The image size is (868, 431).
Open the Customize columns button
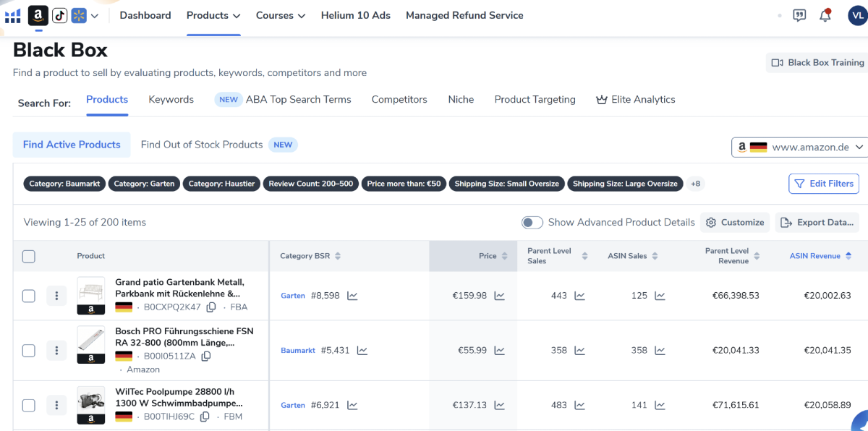[x=735, y=223]
